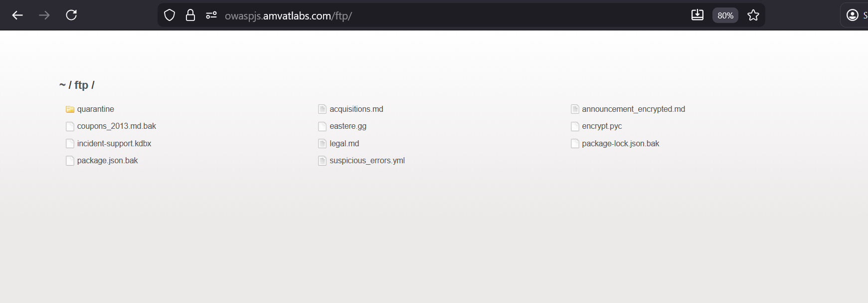The width and height of the screenshot is (868, 303).
Task: Open the quarantine folder
Action: click(x=95, y=109)
